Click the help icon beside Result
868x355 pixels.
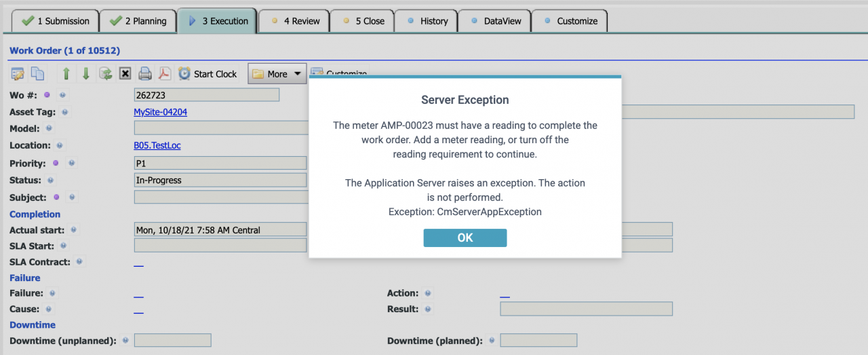(x=427, y=309)
